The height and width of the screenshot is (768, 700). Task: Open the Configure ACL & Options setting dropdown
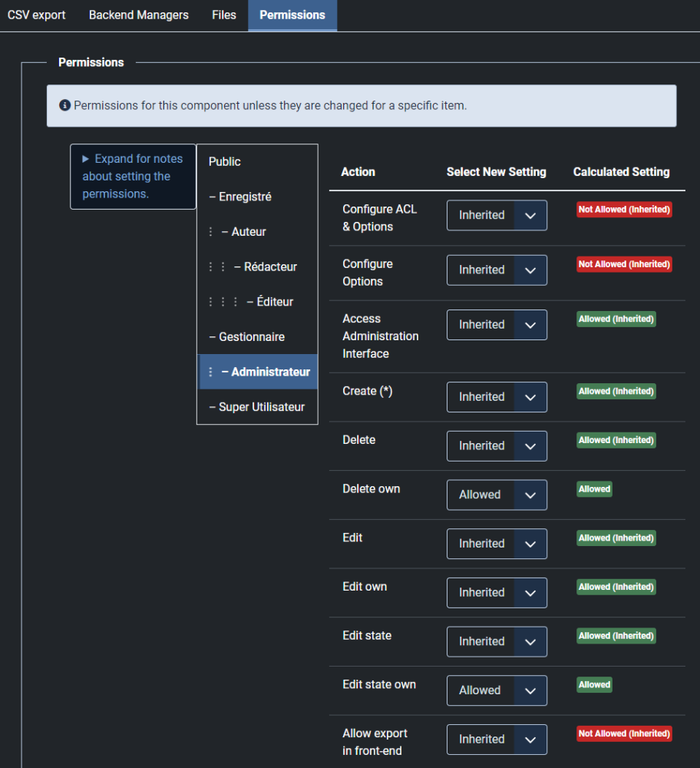[497, 216]
